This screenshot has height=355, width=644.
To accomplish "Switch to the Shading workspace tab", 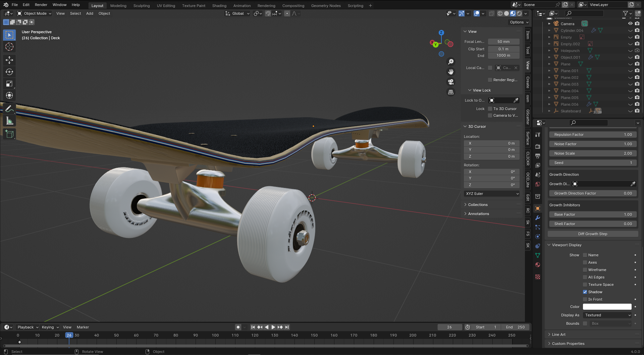I will click(219, 6).
